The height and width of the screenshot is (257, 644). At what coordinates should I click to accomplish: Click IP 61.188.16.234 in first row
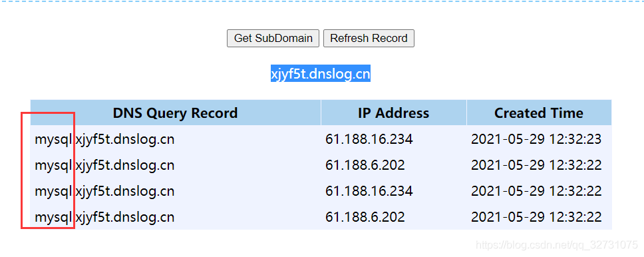pos(369,139)
